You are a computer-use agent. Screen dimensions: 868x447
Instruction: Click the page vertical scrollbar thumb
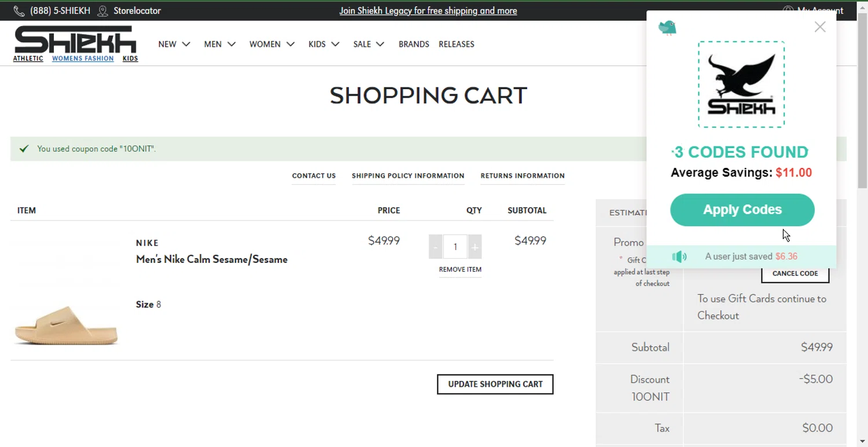[862, 100]
